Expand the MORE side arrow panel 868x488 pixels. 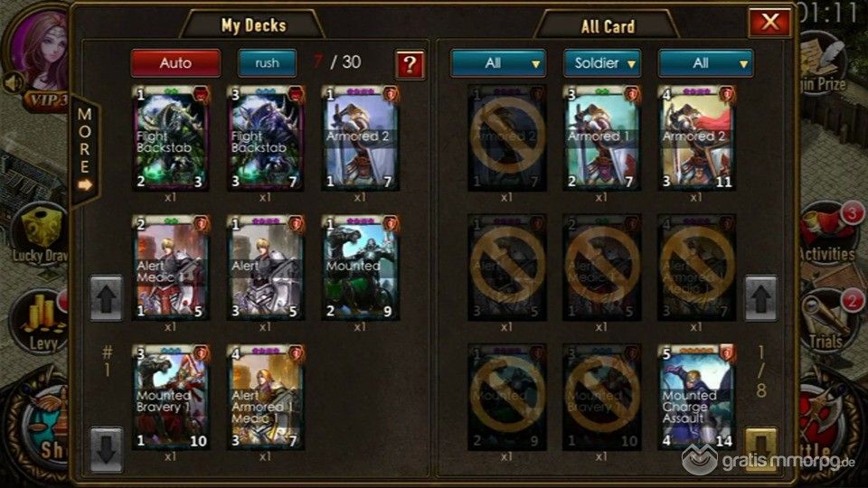coord(85,151)
